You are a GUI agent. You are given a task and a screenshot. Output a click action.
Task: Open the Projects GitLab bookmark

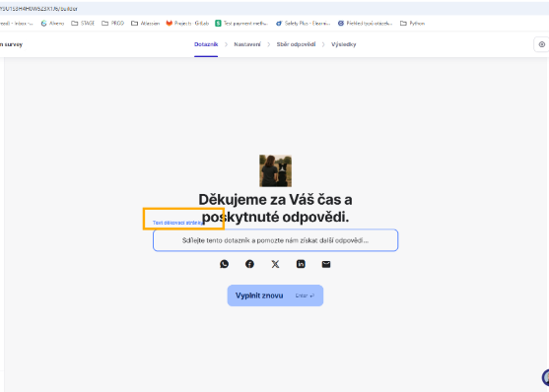(187, 23)
